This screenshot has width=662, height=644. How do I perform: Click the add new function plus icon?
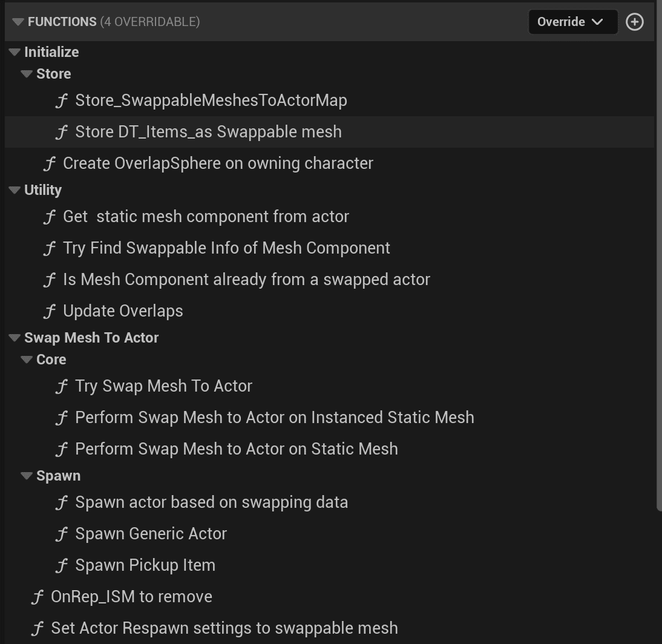(x=635, y=22)
